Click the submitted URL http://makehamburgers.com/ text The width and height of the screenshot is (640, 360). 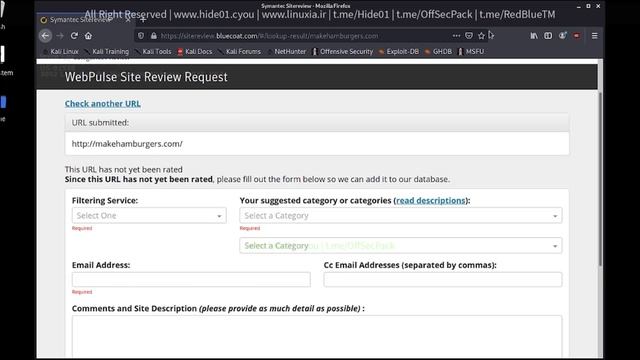(x=127, y=144)
